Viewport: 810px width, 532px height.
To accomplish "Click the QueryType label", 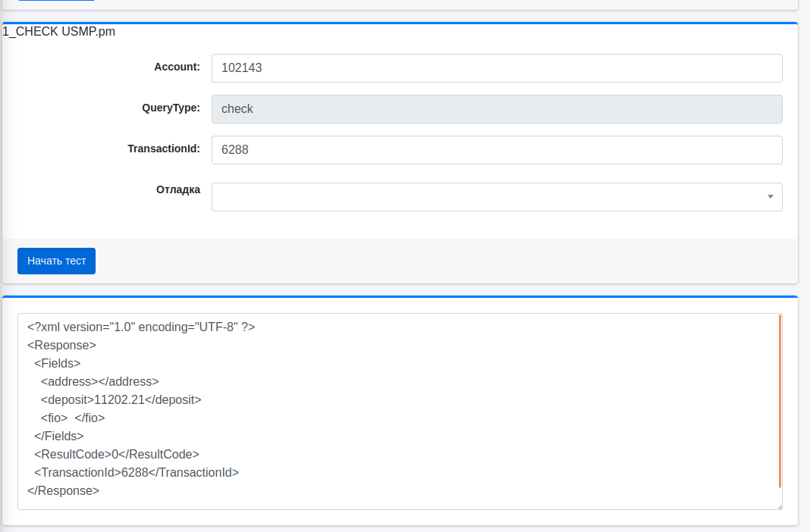I will tap(171, 108).
